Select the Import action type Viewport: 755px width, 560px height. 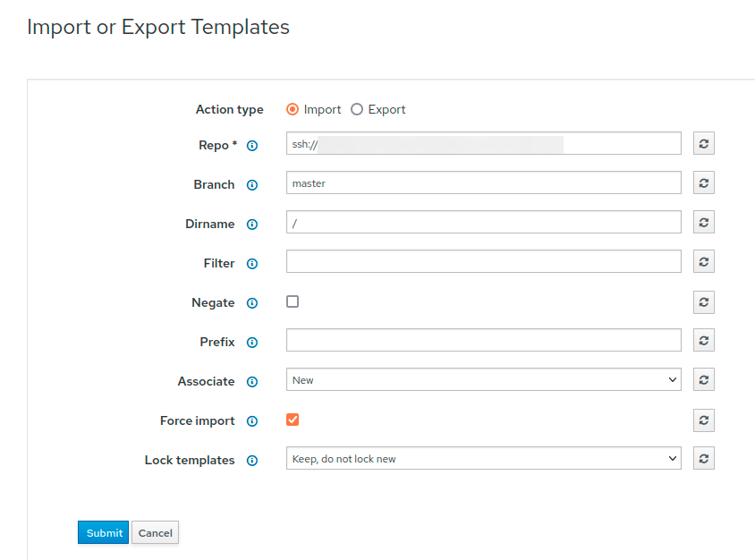pyautogui.click(x=293, y=109)
